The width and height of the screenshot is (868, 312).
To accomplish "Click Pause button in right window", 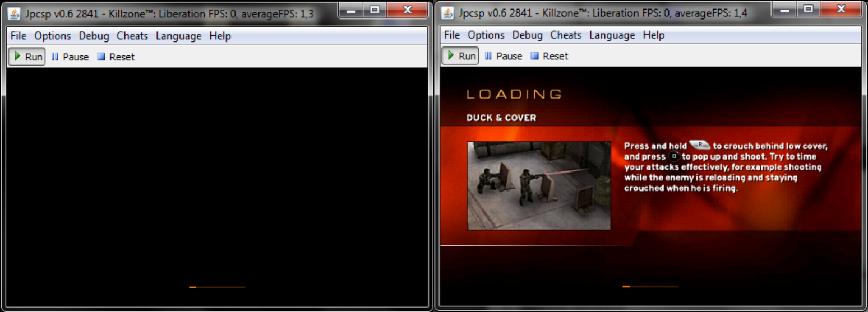I will point(504,56).
